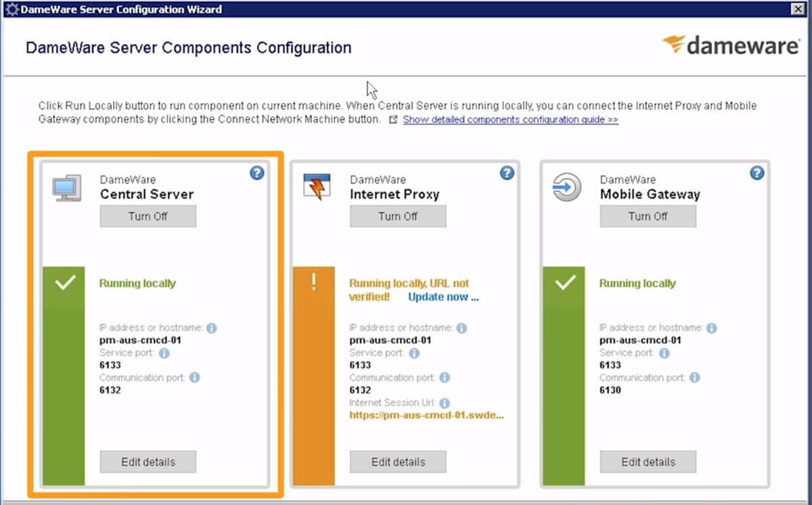Turn Off the Internet Proxy
Image resolution: width=812 pixels, height=505 pixels.
click(x=398, y=217)
